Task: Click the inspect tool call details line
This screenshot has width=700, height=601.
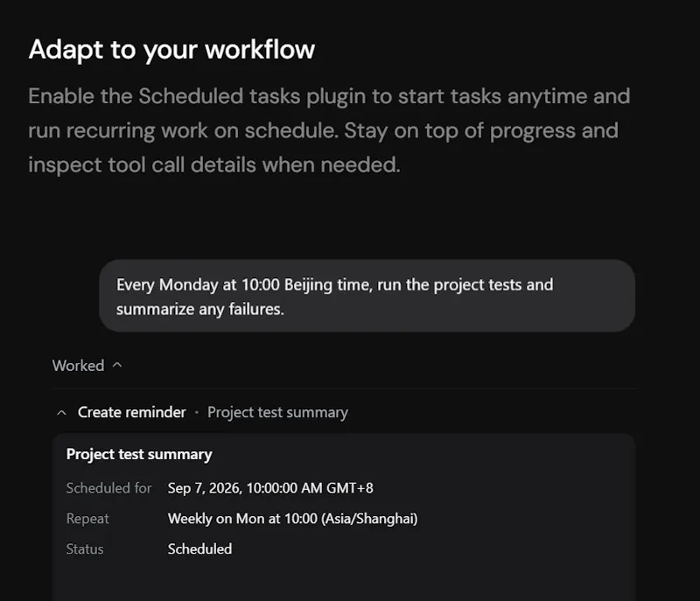Action: point(214,165)
